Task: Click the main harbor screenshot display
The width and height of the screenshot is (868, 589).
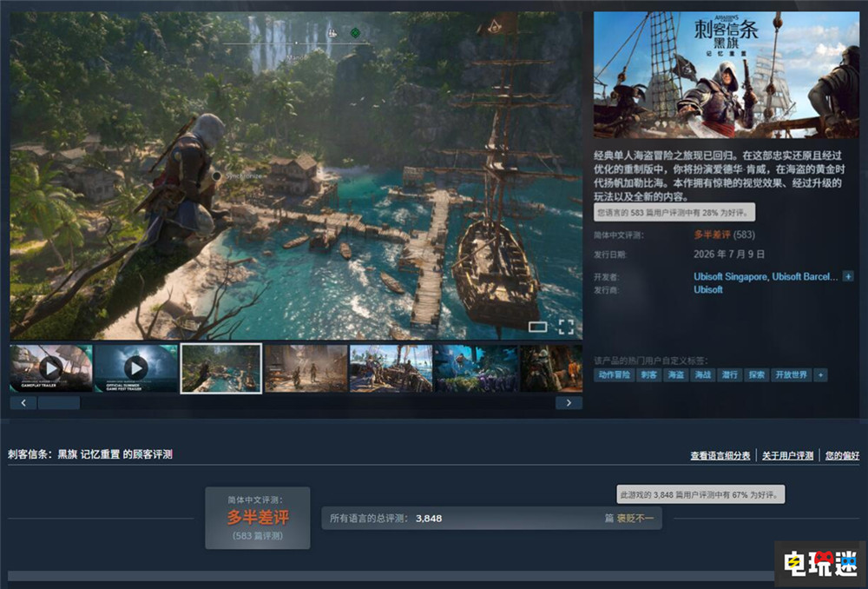Action: pos(296,175)
